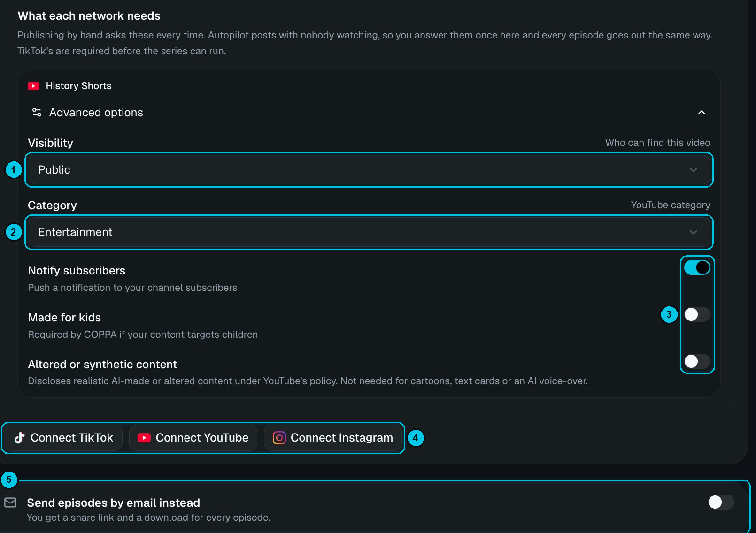Click the sliders icon beside Advanced options
The image size is (756, 533).
37,112
